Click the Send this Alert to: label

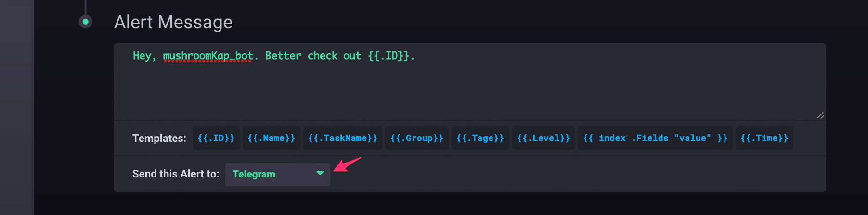(x=176, y=174)
